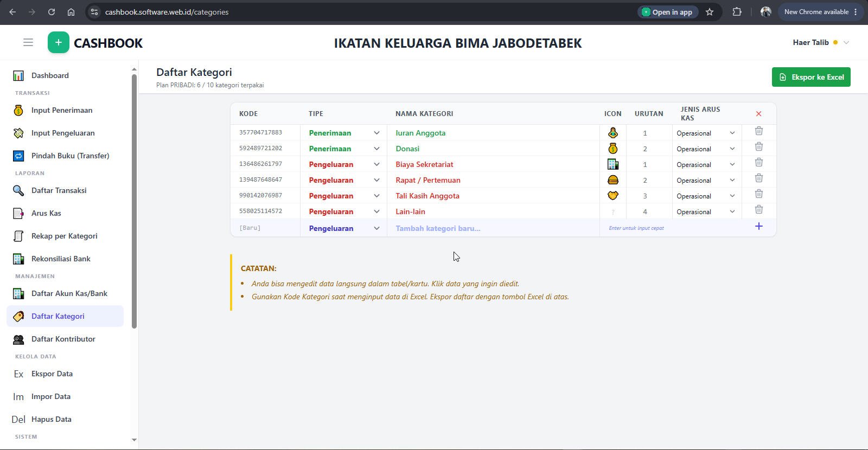This screenshot has width=868, height=450.
Task: Open Tipe dropdown for Biaya Sekretariat
Action: pos(344,164)
